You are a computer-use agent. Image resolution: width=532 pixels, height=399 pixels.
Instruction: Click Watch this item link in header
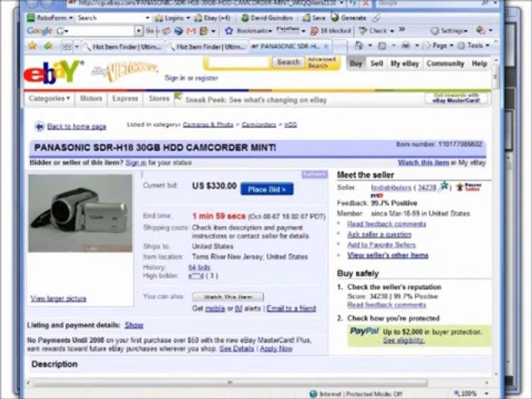(423, 162)
